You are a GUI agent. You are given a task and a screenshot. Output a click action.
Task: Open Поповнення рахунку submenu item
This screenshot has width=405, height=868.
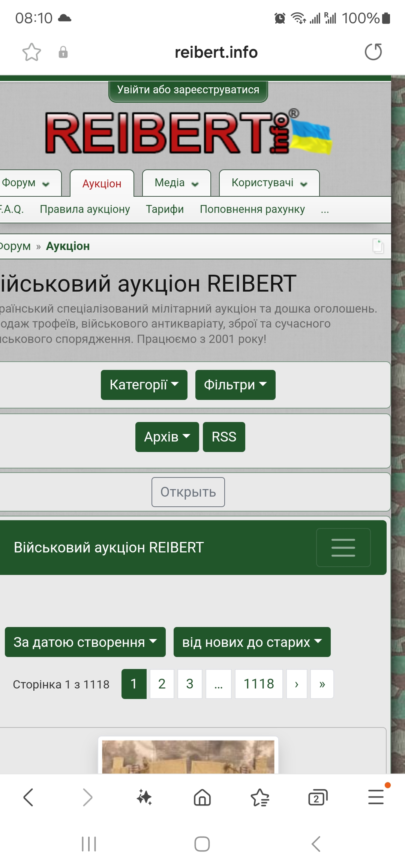(252, 209)
